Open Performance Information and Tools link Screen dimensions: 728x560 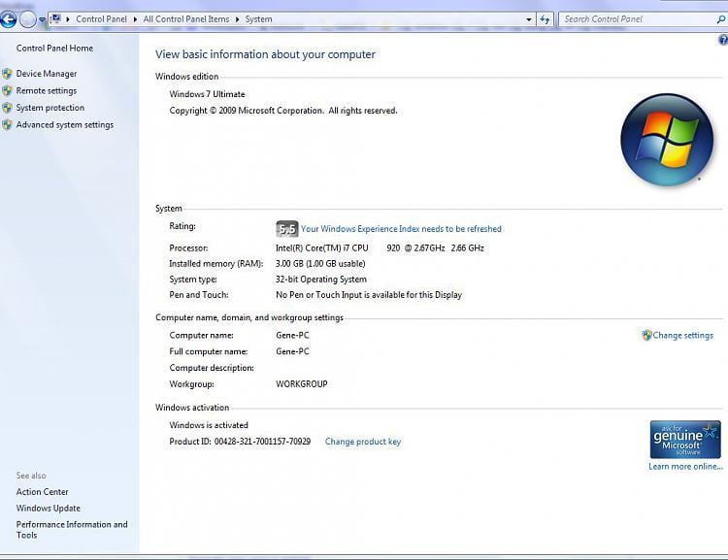72,529
